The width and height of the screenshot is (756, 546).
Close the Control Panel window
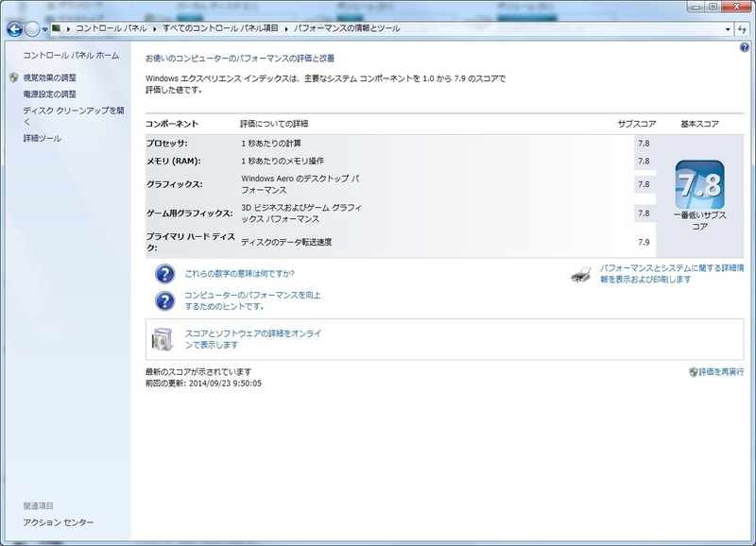click(737, 7)
